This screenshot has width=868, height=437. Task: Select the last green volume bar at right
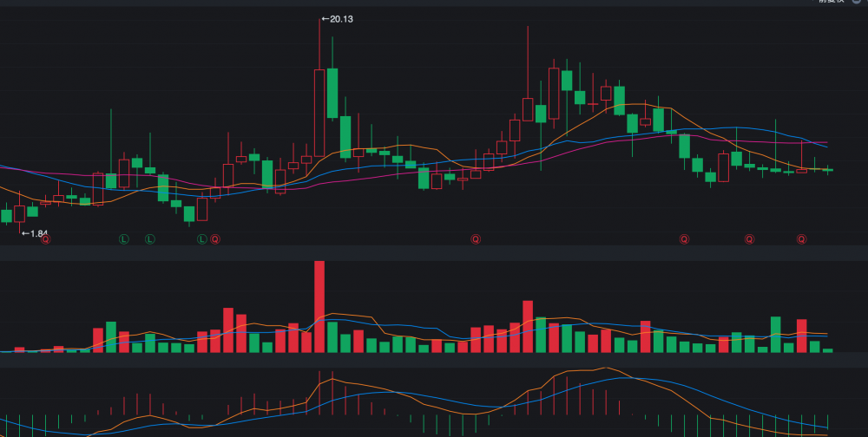(x=828, y=349)
